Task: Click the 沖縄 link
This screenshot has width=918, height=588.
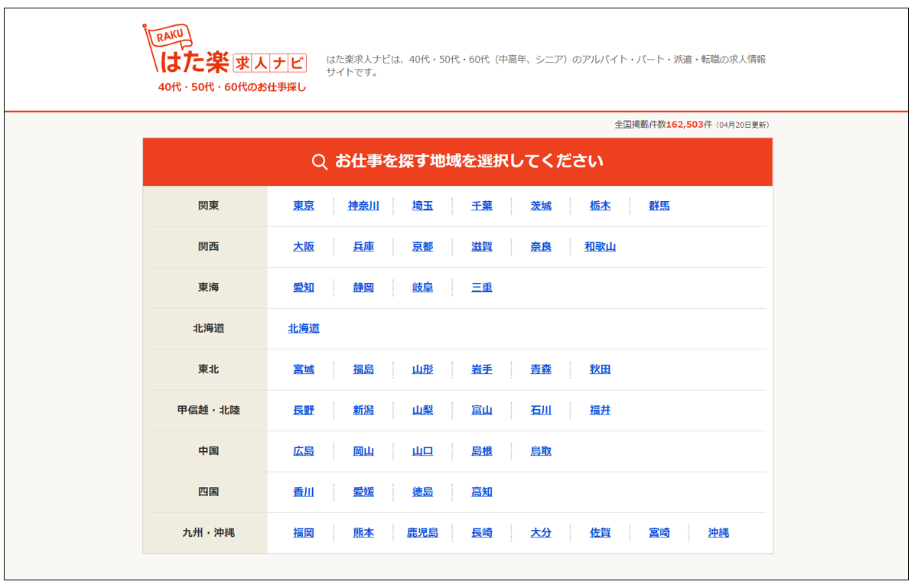Action: [x=718, y=533]
